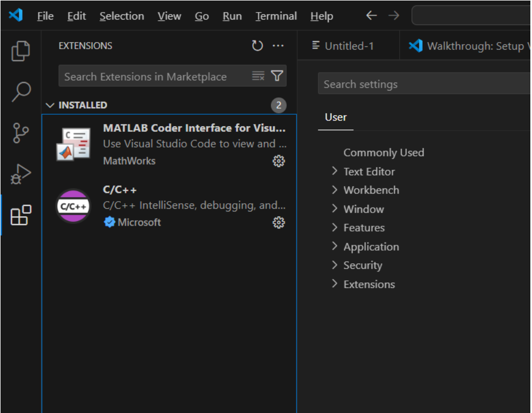Go forward with the right arrow
The width and height of the screenshot is (532, 413).
pyautogui.click(x=394, y=15)
